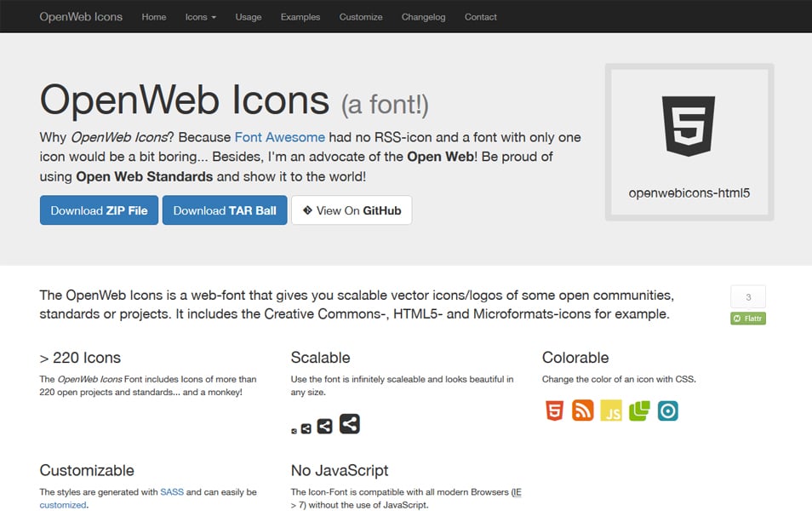Select the yellow JS icon
This screenshot has height=511, width=812.
[x=611, y=411]
